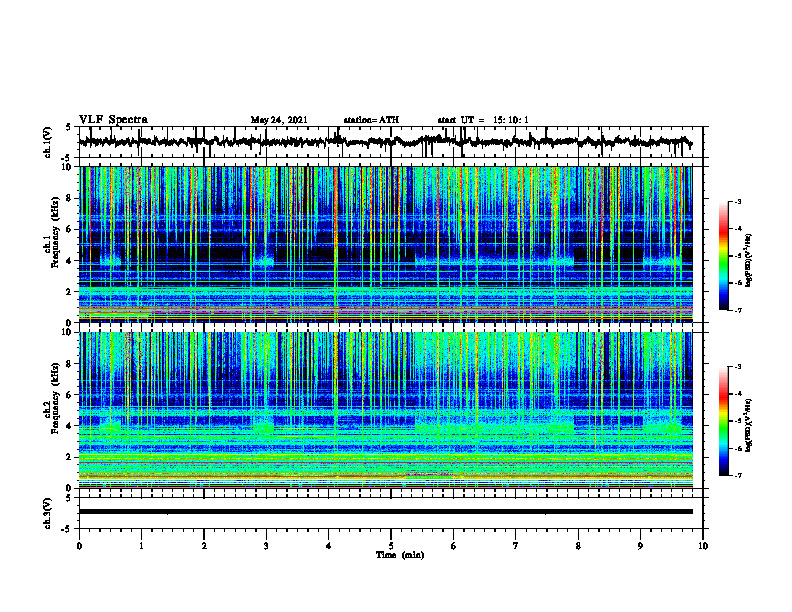The image size is (792, 612).
Task: Click the "-3" label on ch.1 color bar
Action: pyautogui.click(x=737, y=202)
